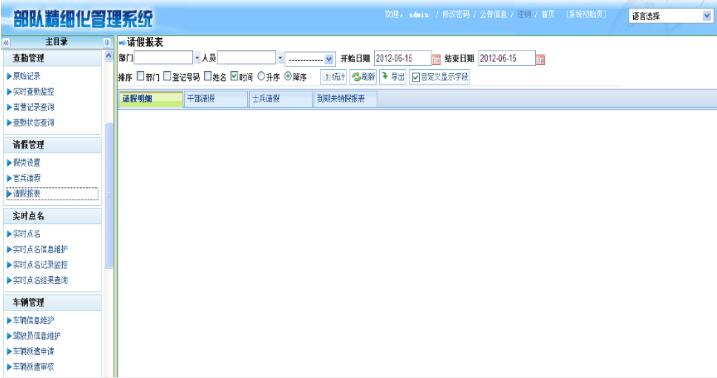This screenshot has height=378, width=717.
Task: Check the 部门 sort checkbox
Action: point(141,76)
